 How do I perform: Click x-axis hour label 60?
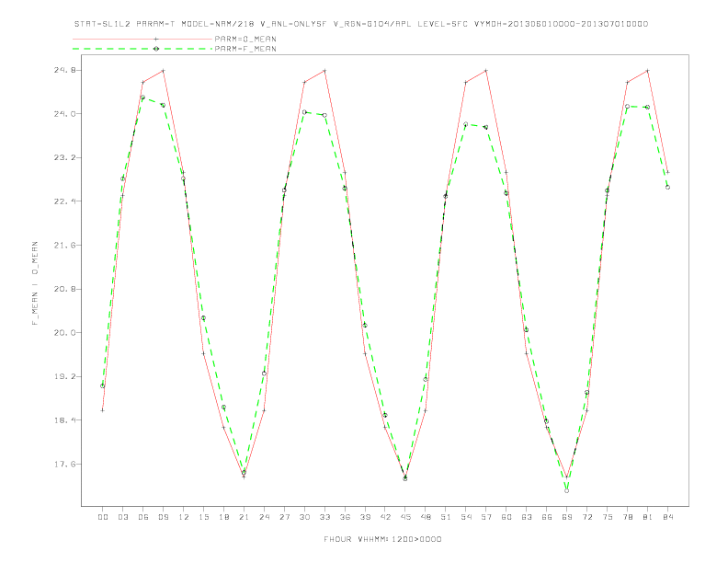tap(506, 517)
